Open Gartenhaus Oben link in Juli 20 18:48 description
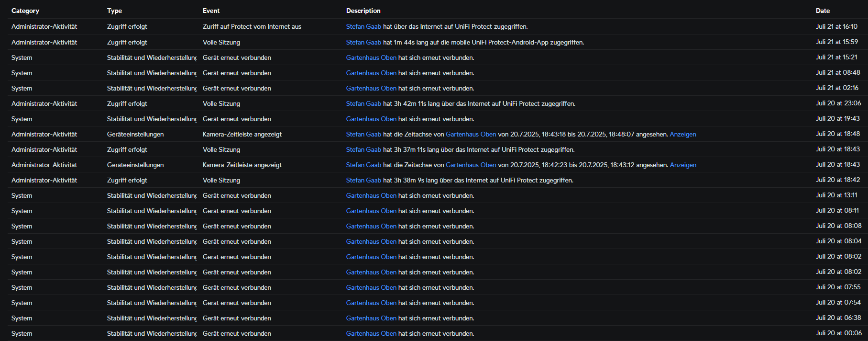 tap(471, 134)
